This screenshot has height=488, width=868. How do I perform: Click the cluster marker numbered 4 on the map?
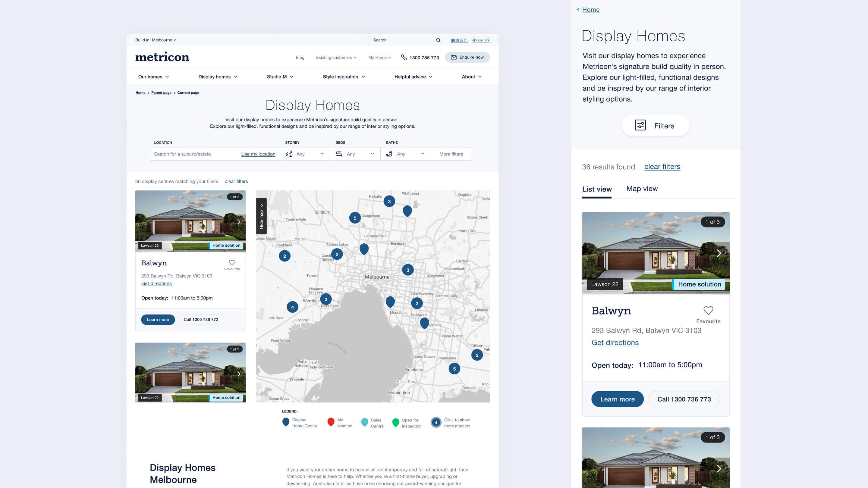(292, 307)
